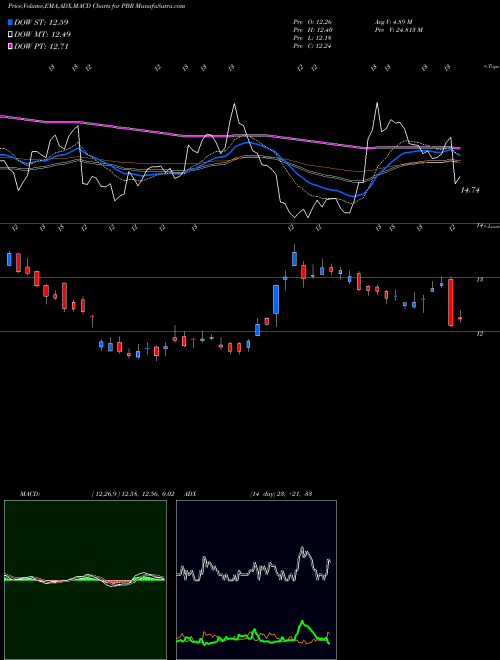Click the tall red candlestick near the right edge
The image size is (500, 660).
click(451, 302)
